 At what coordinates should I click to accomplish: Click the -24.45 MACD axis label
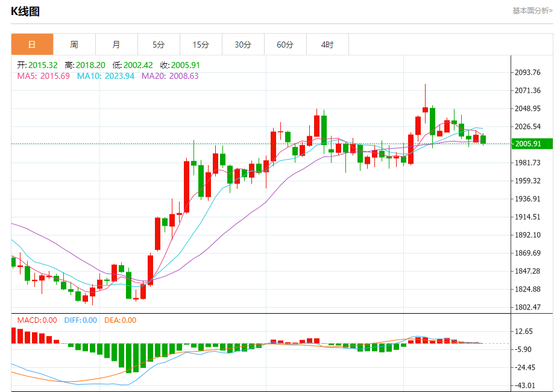(525, 367)
